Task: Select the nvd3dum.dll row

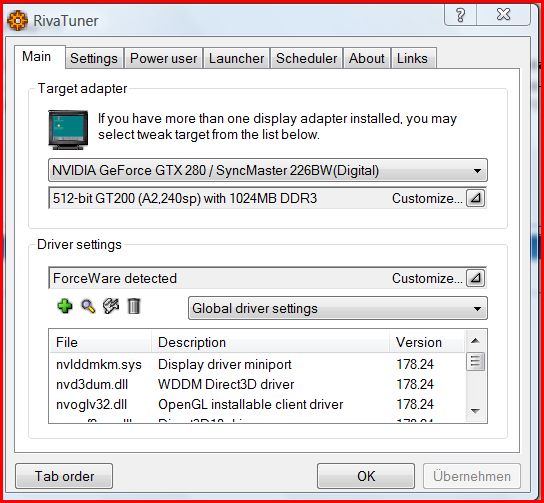Action: coord(257,384)
